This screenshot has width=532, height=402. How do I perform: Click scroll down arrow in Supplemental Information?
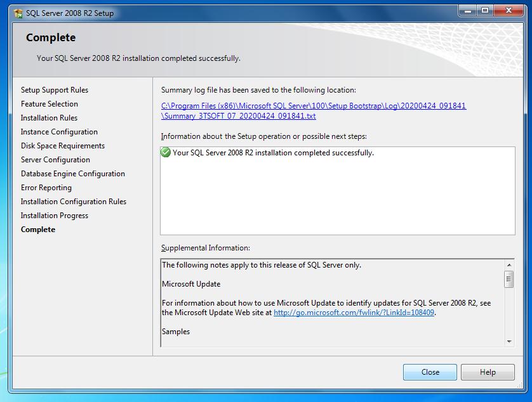tap(509, 341)
